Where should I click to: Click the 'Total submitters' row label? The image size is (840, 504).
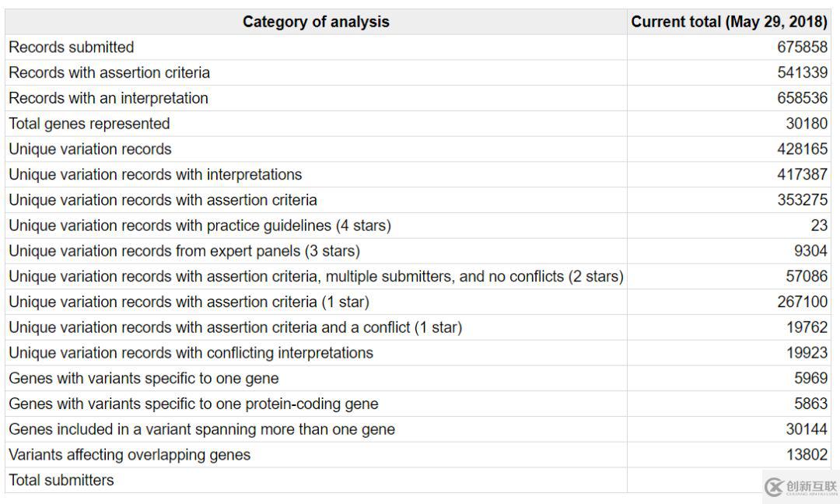61,481
